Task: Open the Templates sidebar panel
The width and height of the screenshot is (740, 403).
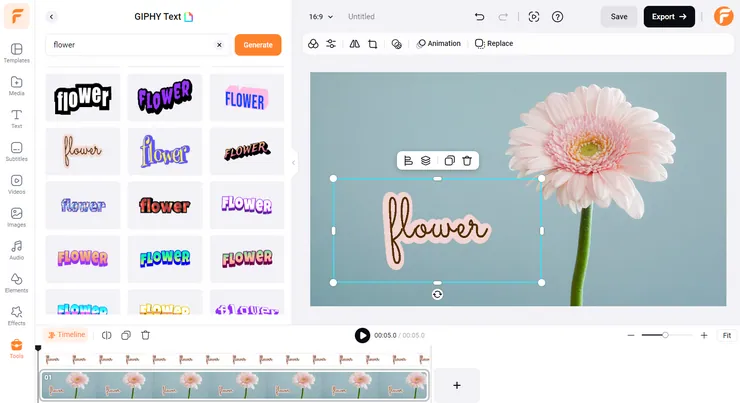Action: (17, 53)
